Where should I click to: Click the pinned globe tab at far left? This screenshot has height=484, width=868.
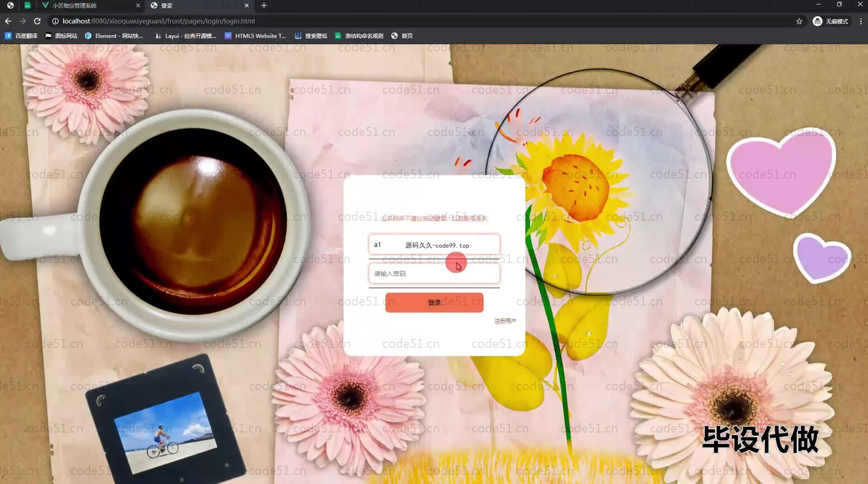coord(10,5)
